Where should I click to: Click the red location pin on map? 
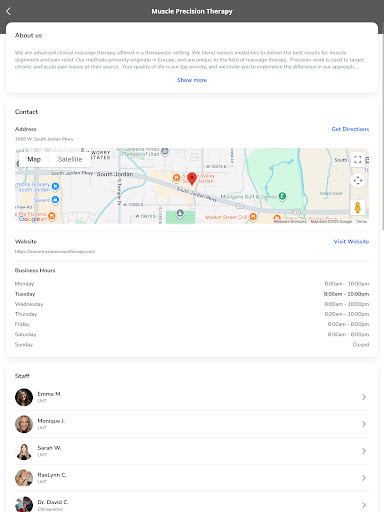coord(192,179)
